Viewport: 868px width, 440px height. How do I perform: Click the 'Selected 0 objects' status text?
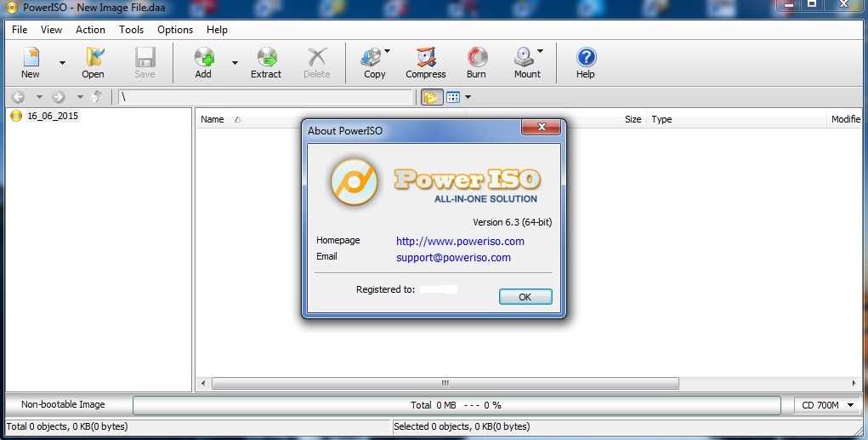tap(462, 426)
